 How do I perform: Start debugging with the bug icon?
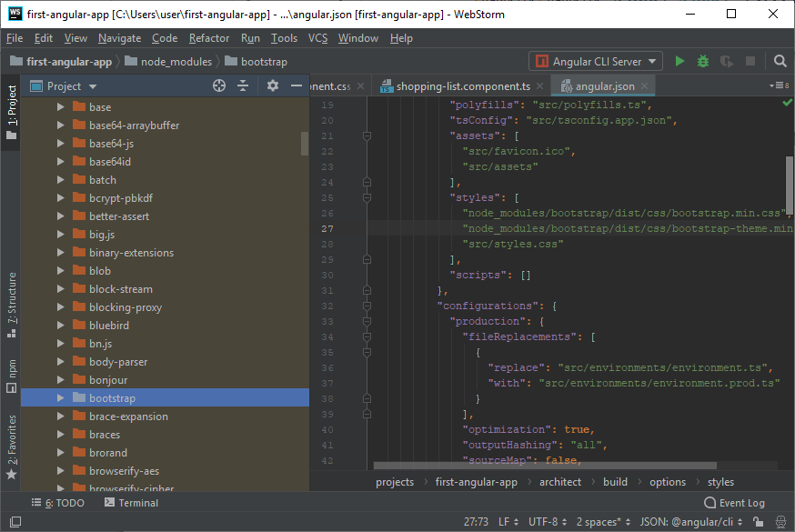click(x=703, y=62)
